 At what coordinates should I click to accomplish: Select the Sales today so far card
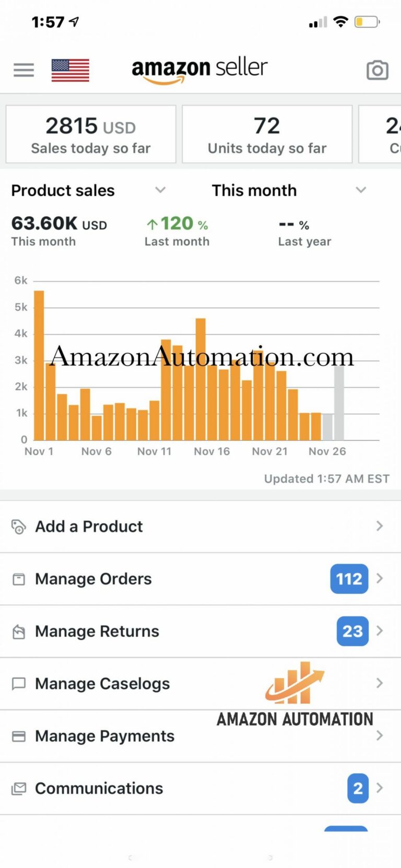point(91,135)
